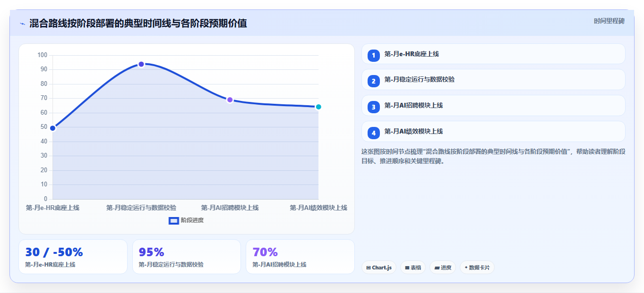Image resolution: width=644 pixels, height=293 pixels.
Task: Click the step 1 number badge
Action: 373,55
